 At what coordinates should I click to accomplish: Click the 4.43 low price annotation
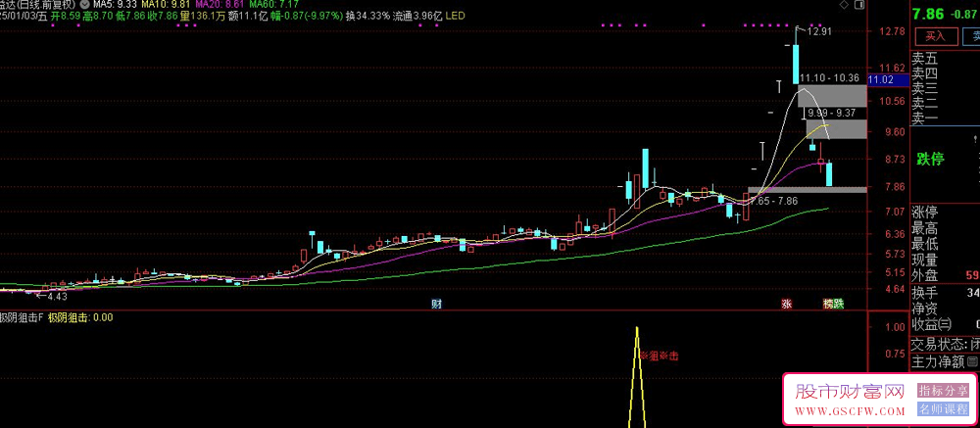56,296
